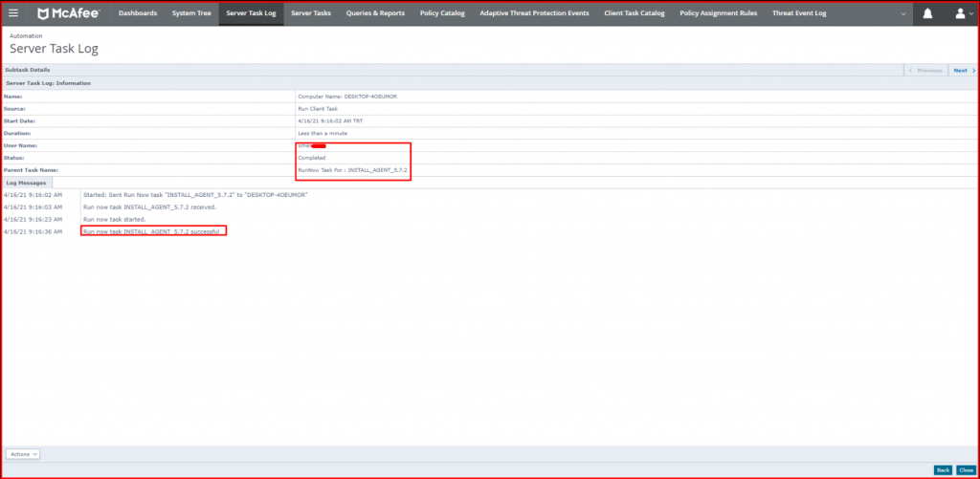Click the Run Client Task source value
The width and height of the screenshot is (980, 479).
click(319, 109)
